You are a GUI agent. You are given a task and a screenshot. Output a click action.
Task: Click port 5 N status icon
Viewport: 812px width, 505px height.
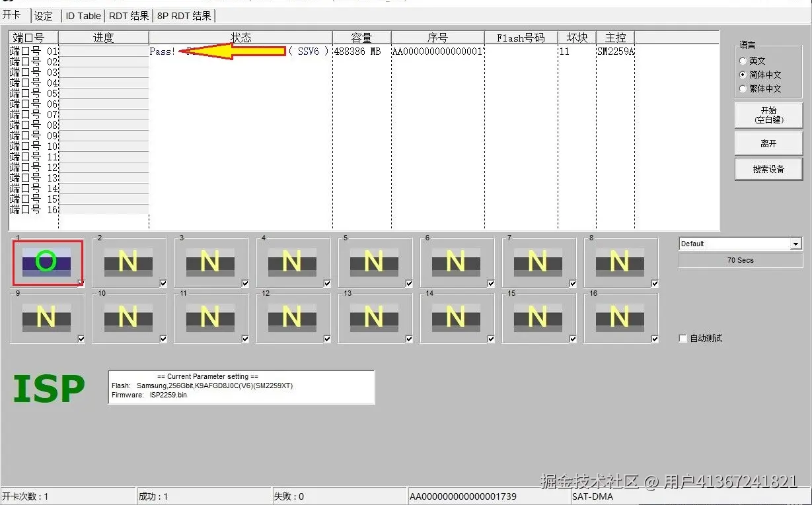373,261
